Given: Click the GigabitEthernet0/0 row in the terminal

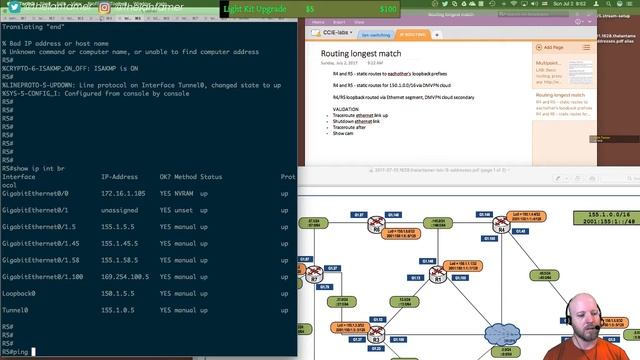Looking at the screenshot, I should tap(149, 194).
